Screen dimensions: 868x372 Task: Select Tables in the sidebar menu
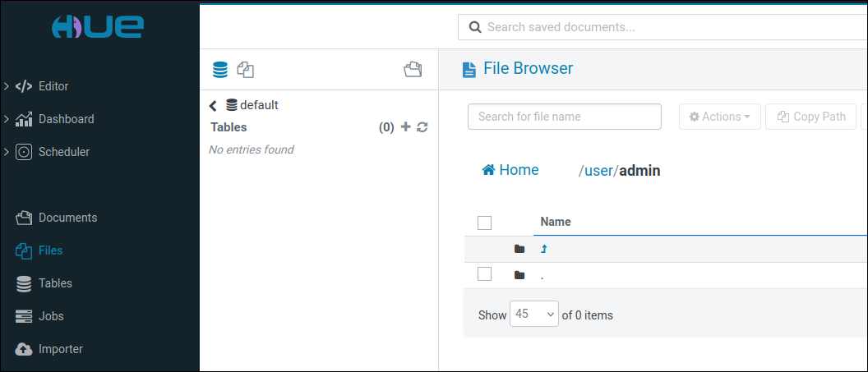click(55, 283)
